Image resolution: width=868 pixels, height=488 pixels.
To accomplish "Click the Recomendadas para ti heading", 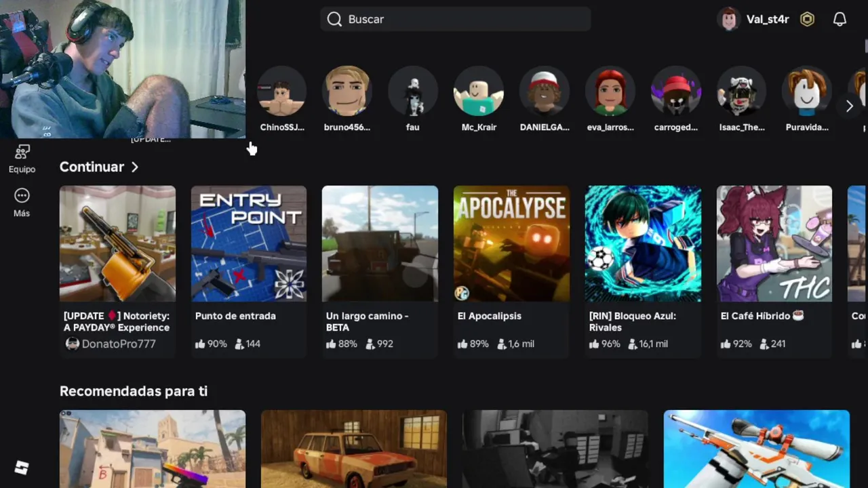I will (134, 391).
